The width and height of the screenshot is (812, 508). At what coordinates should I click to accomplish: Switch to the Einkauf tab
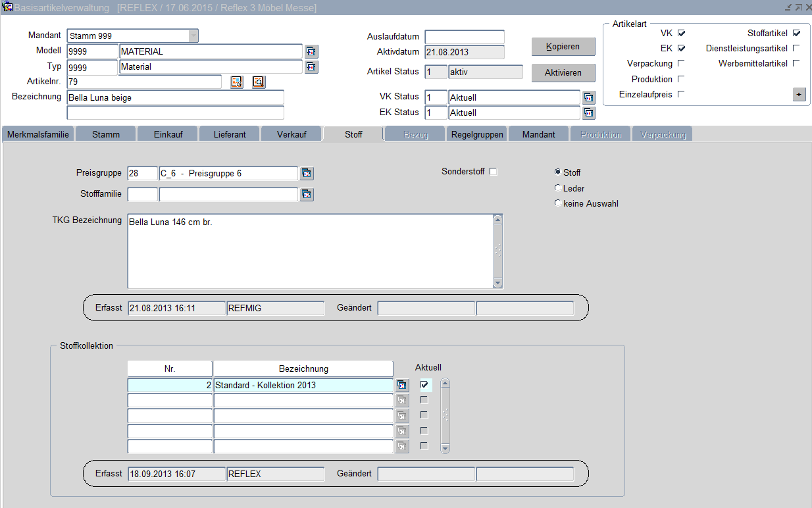tap(167, 134)
